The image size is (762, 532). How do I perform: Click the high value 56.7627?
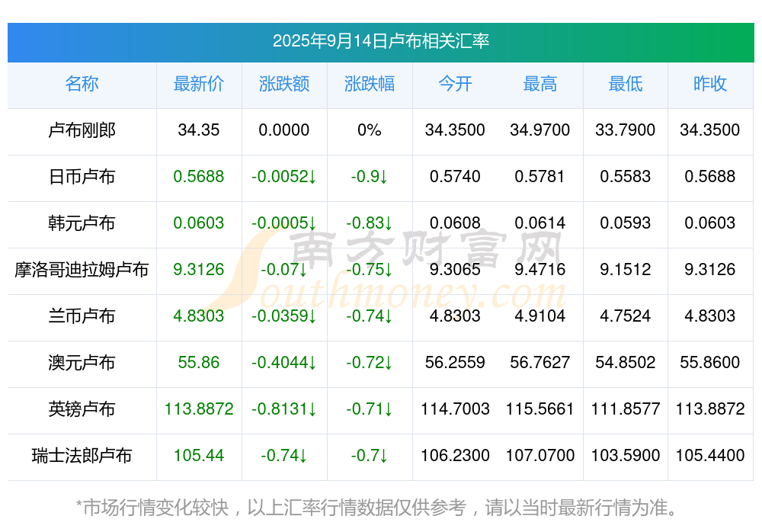click(540, 363)
